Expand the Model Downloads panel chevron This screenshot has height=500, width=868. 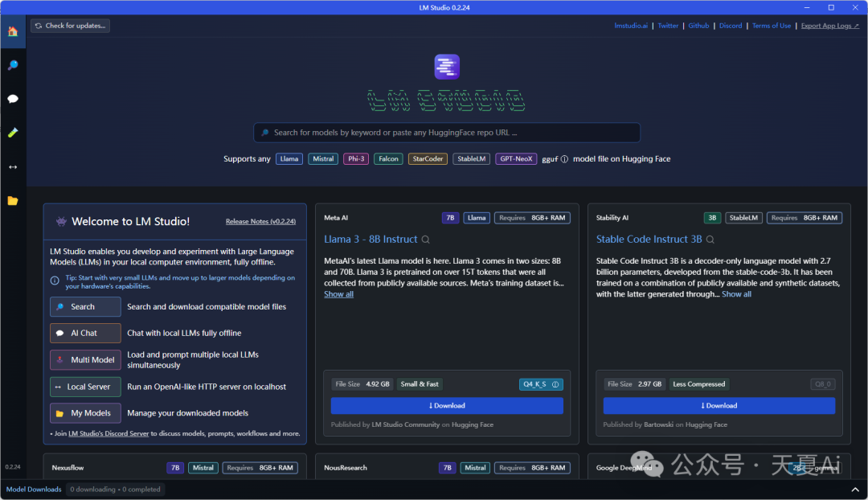click(854, 490)
